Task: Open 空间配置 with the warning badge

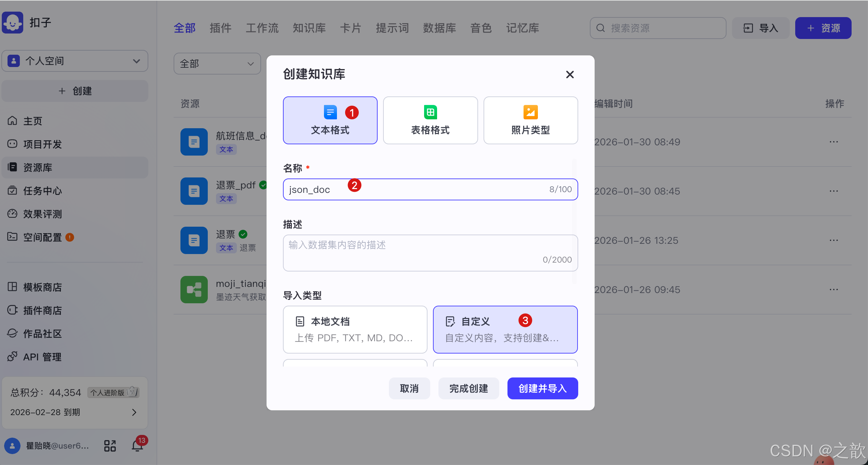Action: (42, 237)
